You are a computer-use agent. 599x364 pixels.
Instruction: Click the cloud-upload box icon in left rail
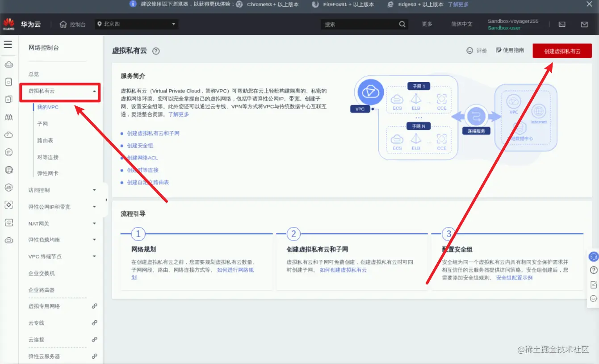click(x=8, y=222)
